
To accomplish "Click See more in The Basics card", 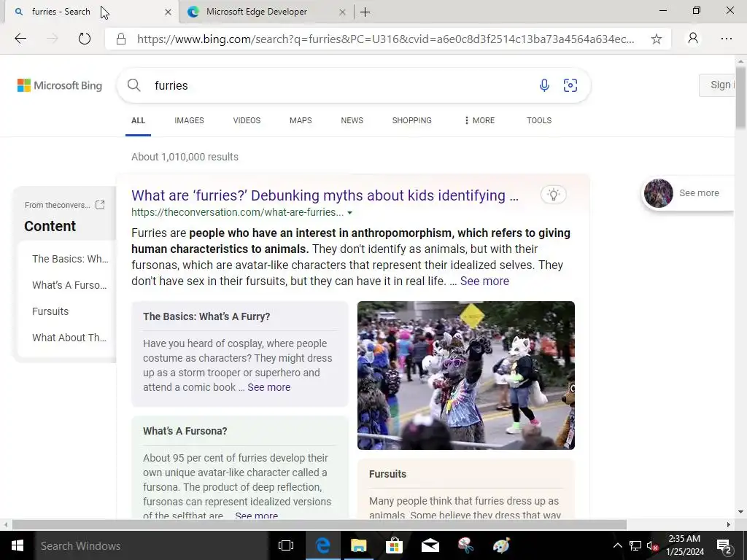I will [268, 387].
